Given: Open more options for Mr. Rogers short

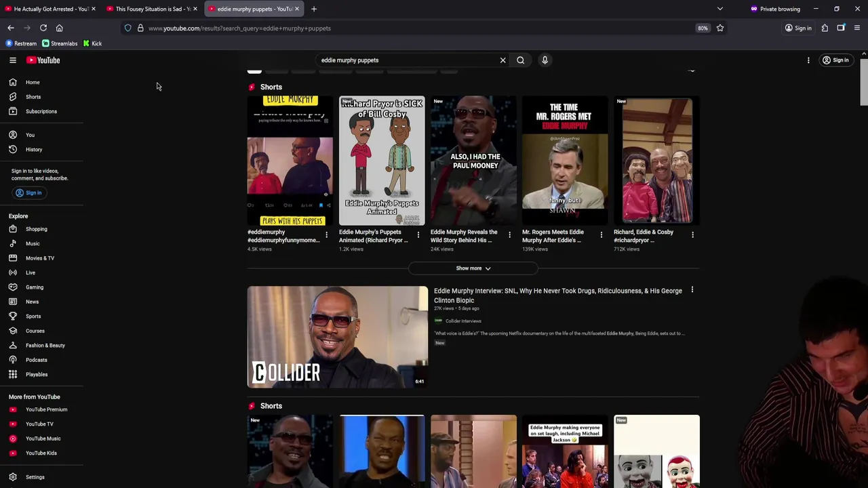Looking at the screenshot, I should click(x=601, y=235).
